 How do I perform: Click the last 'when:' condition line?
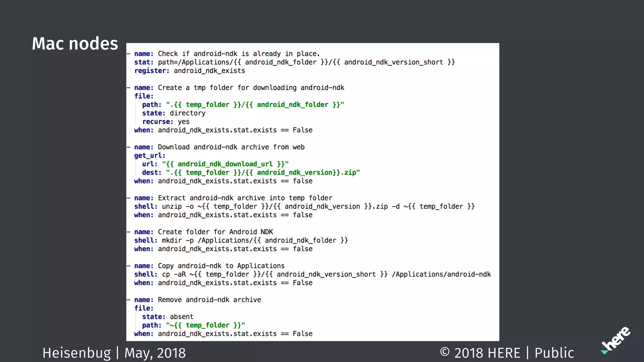click(x=223, y=334)
